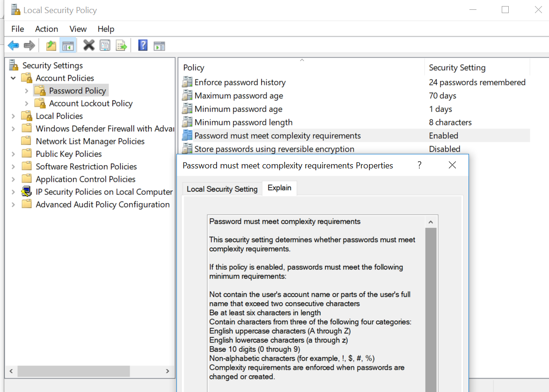The height and width of the screenshot is (392, 549).
Task: Click the question mark button in Properties dialog
Action: pyautogui.click(x=419, y=165)
